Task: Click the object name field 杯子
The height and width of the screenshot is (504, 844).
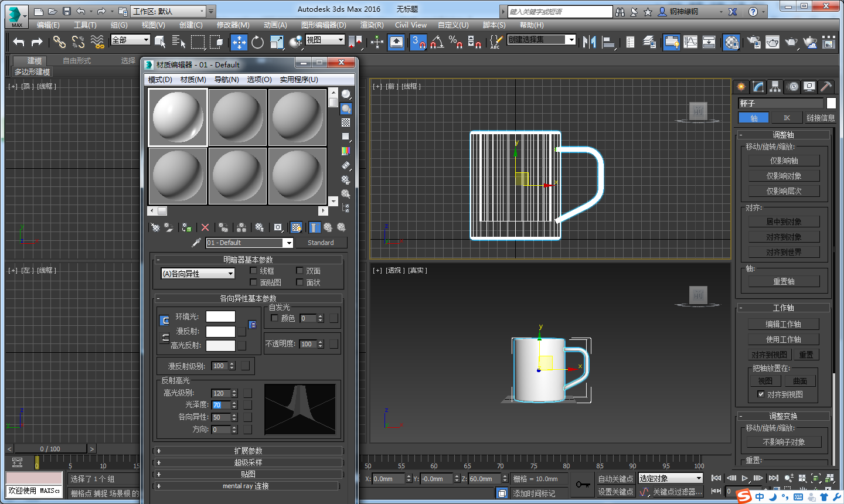Action: click(780, 103)
